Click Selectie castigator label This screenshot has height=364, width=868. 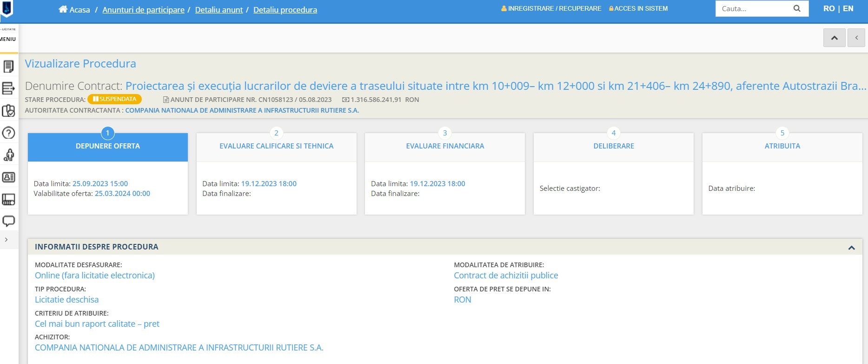pos(570,189)
